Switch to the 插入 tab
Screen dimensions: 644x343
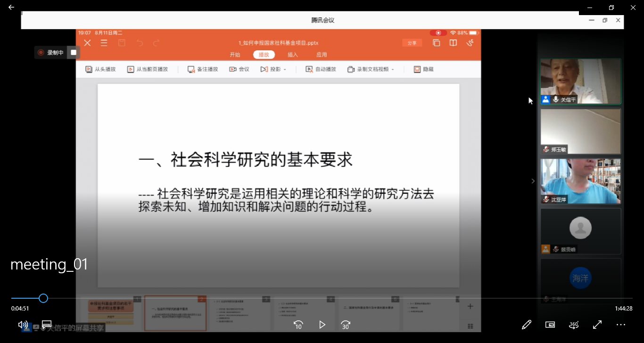(x=293, y=55)
